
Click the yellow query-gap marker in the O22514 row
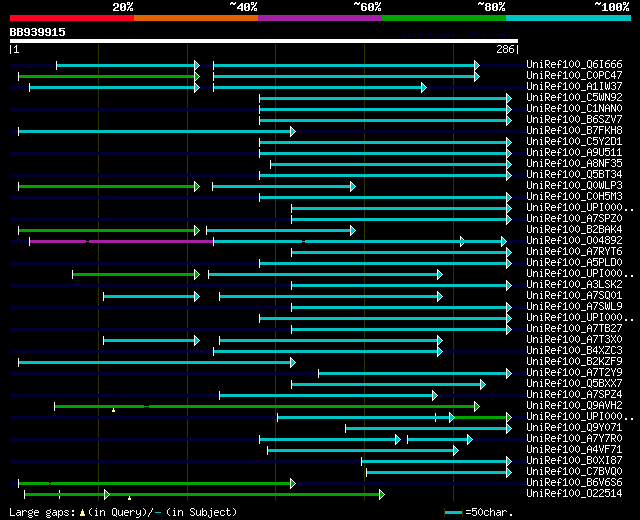point(129,498)
